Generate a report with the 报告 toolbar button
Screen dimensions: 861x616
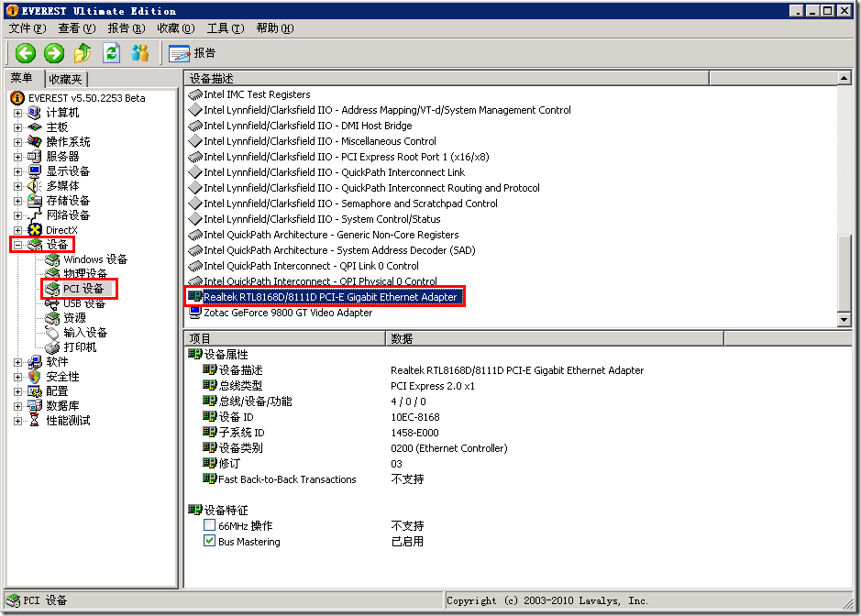pyautogui.click(x=193, y=53)
